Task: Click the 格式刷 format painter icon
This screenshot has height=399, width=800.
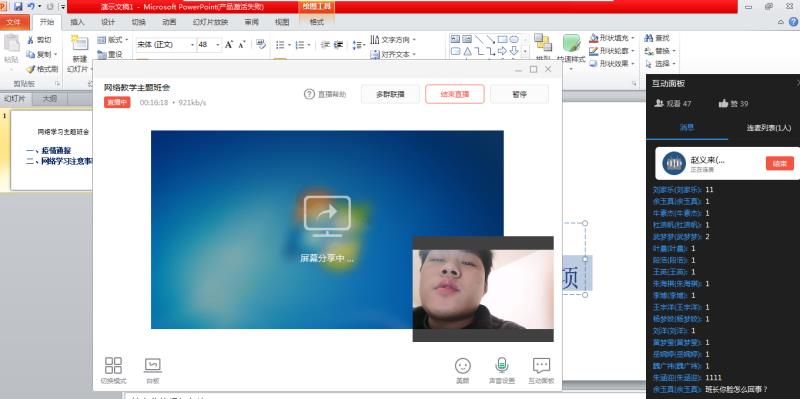Action: click(x=30, y=69)
